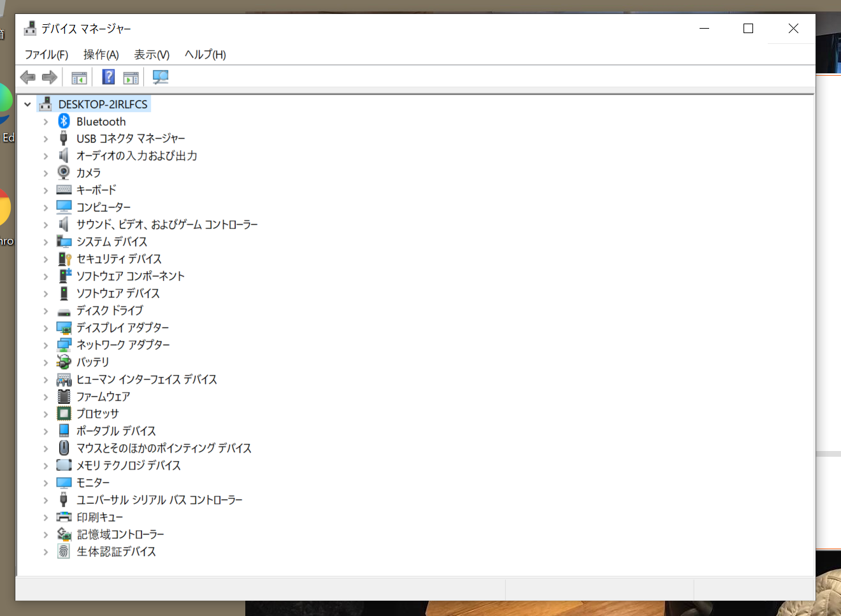Open the ヘルプ(H) menu
The height and width of the screenshot is (616, 841).
point(205,55)
